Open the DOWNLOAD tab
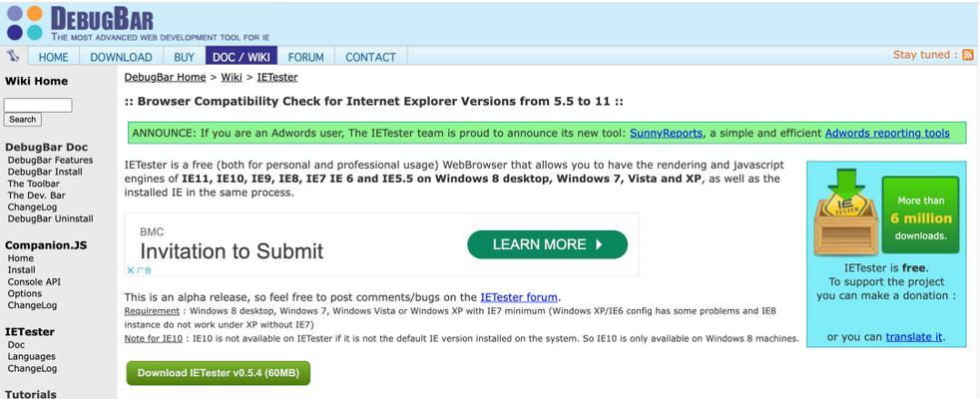Viewport: 980px width, 399px height. coord(121,57)
